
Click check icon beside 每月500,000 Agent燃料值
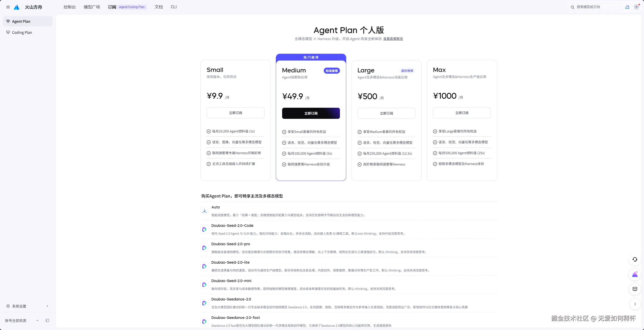click(x=435, y=153)
